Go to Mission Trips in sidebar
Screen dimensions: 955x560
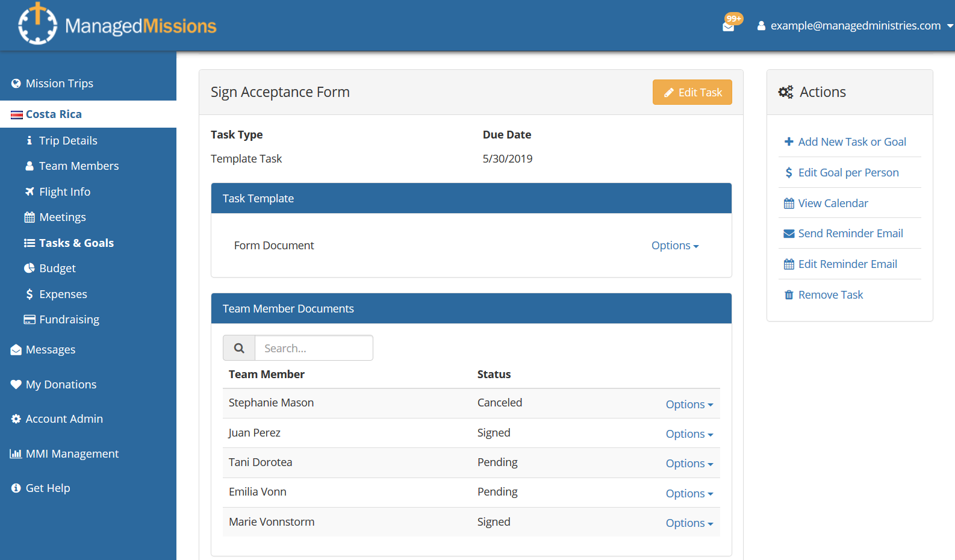tap(60, 84)
